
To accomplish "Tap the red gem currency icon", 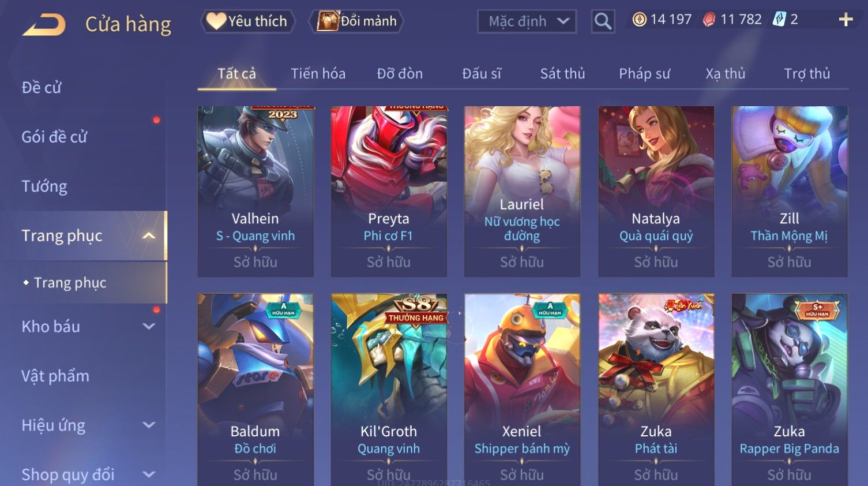I will click(x=709, y=20).
